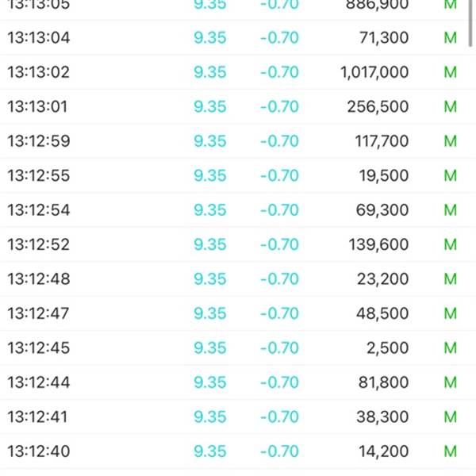
Task: Click the 19,500 volume value
Action: [x=384, y=176]
